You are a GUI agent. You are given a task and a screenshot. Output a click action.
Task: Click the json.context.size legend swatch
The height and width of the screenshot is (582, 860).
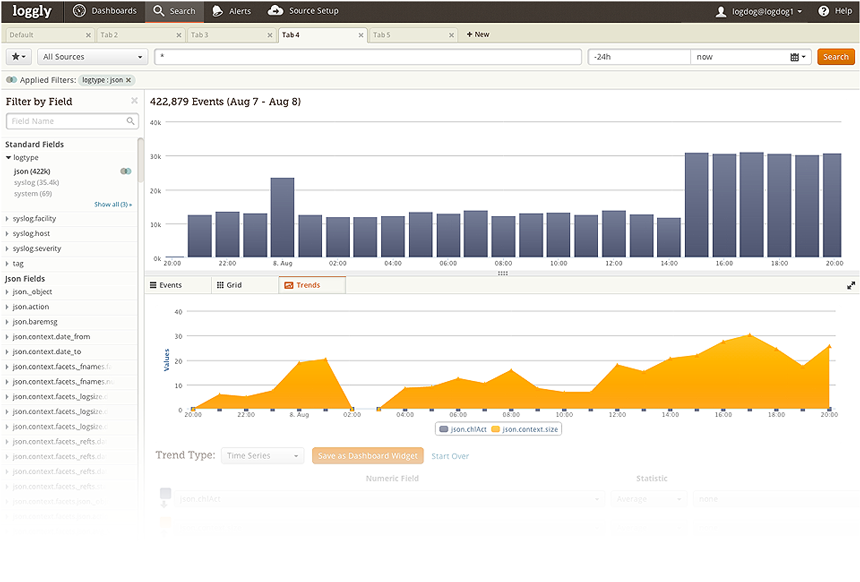495,429
